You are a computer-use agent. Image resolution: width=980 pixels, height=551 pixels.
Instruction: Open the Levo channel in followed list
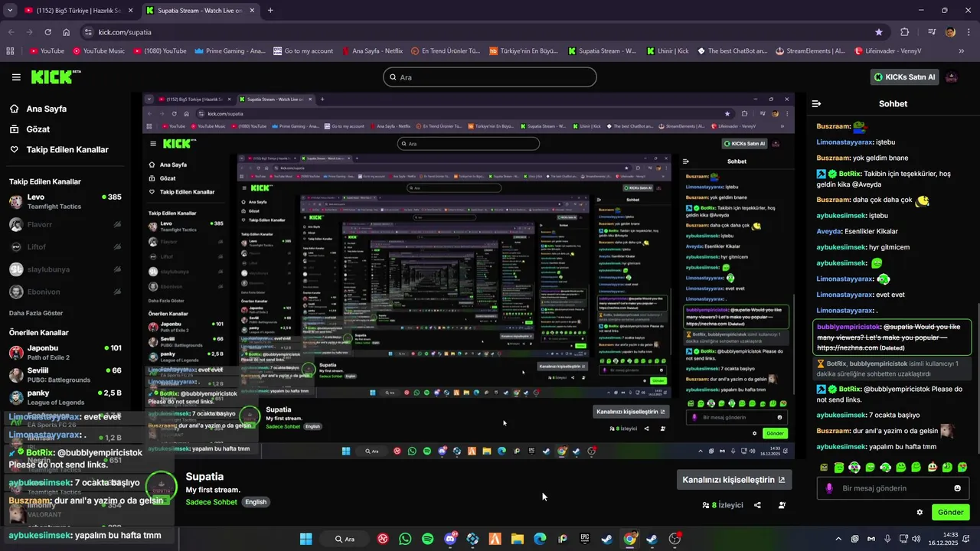65,201
